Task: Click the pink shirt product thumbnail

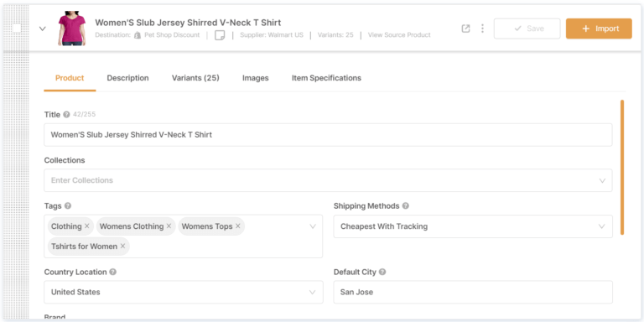Action: pyautogui.click(x=71, y=29)
